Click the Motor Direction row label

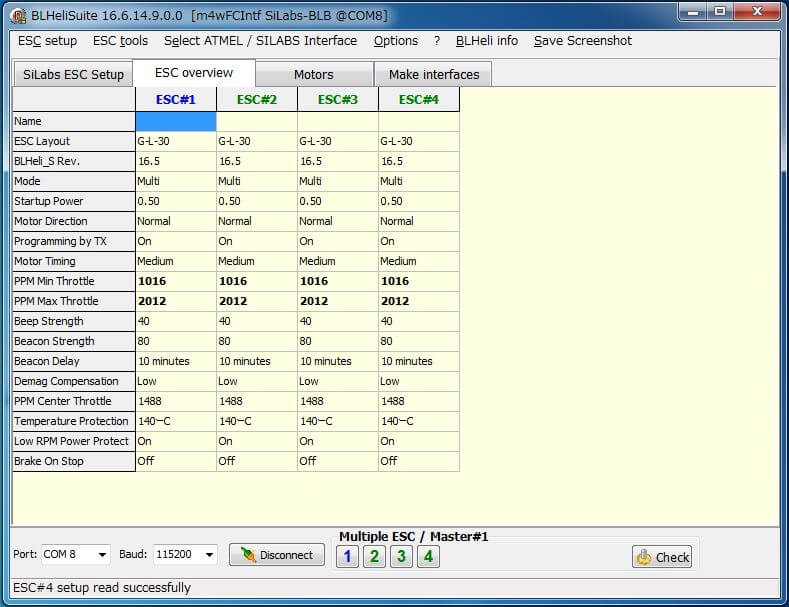pos(74,221)
